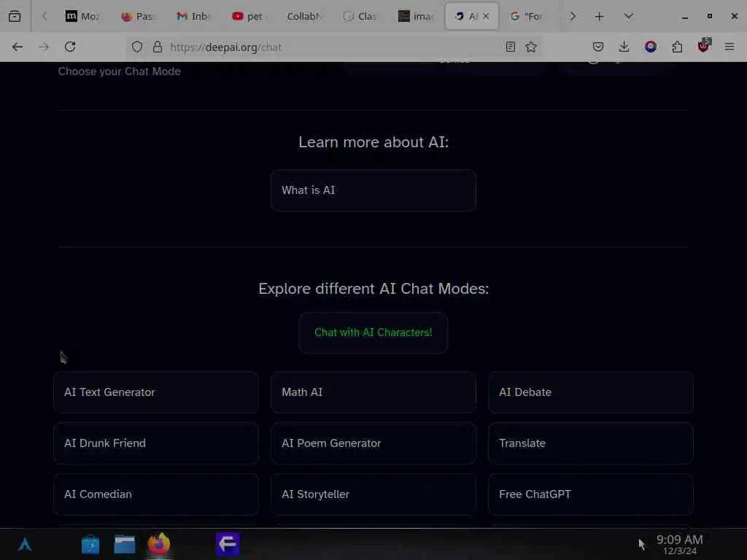
Task: Switch to the Collab tab
Action: tap(304, 16)
